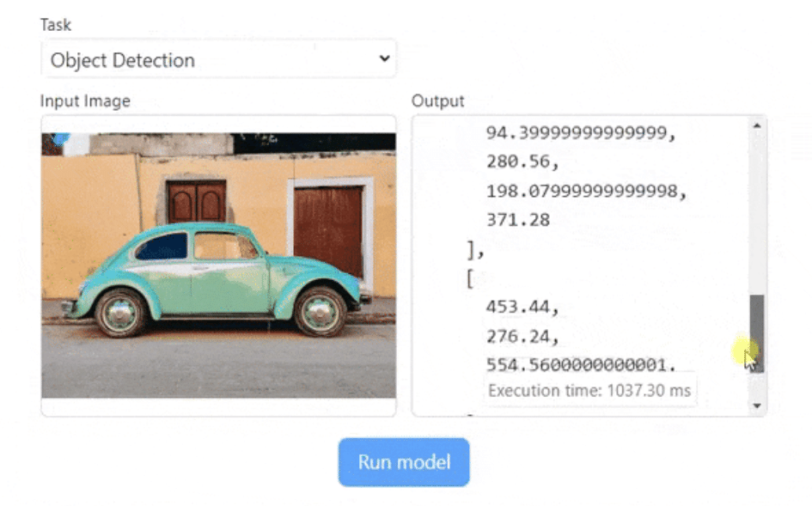Click the Execution time 1037.30 ms label
812x506 pixels.
(589, 391)
